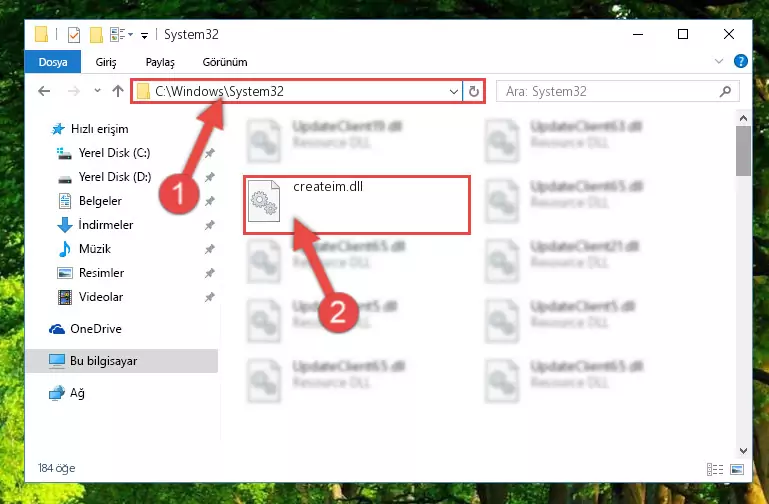769x504 pixels.
Task: Switch to the Paylaş tab
Action: (x=160, y=62)
